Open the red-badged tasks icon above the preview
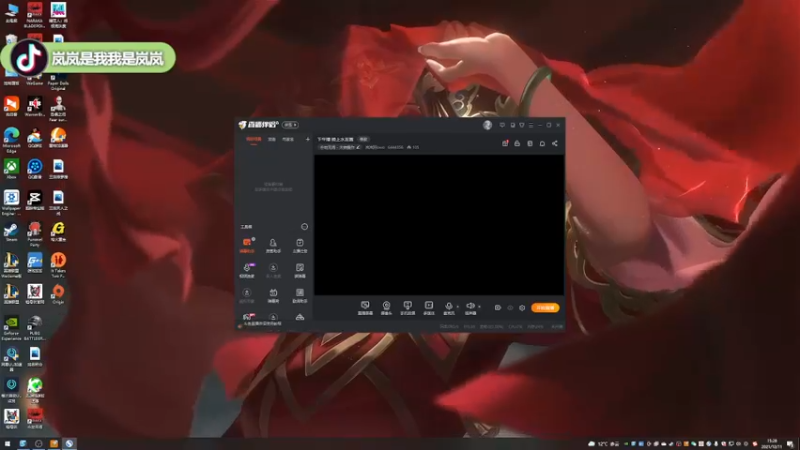This screenshot has width=800, height=450. tap(505, 143)
